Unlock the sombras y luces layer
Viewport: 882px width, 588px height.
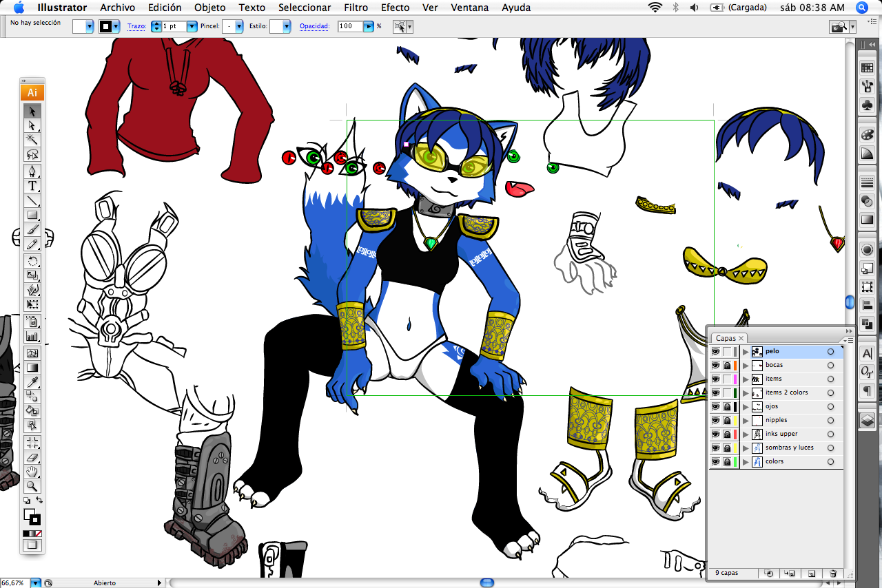727,448
